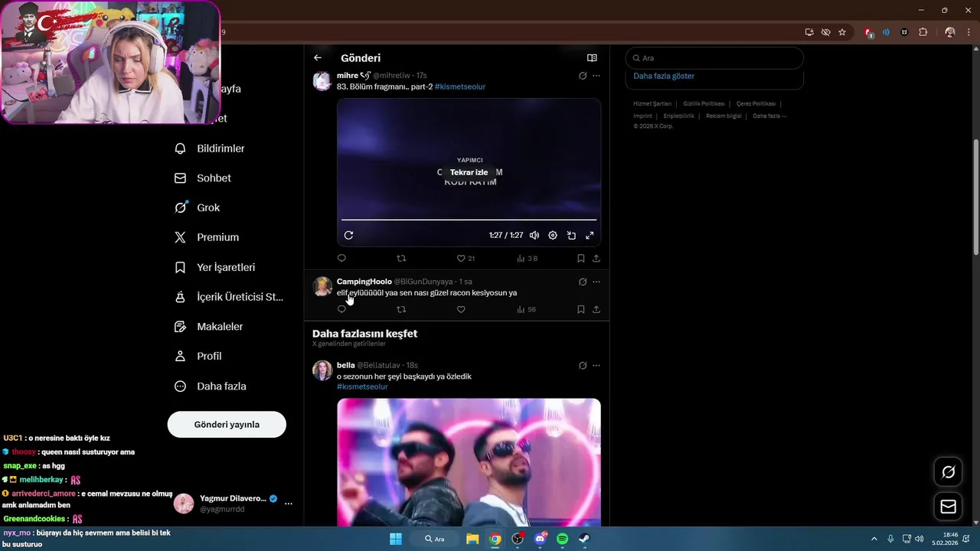
Task: Seek on the video progress bar
Action: (469, 220)
